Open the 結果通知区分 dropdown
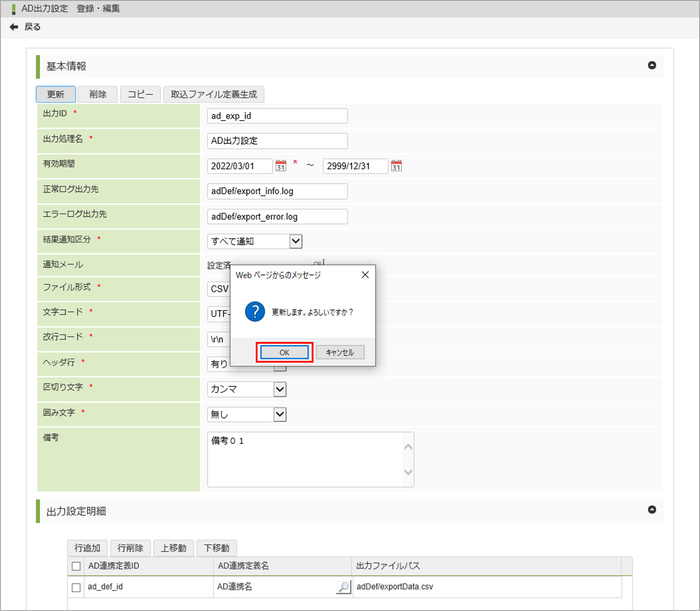The image size is (700, 611). [x=296, y=241]
